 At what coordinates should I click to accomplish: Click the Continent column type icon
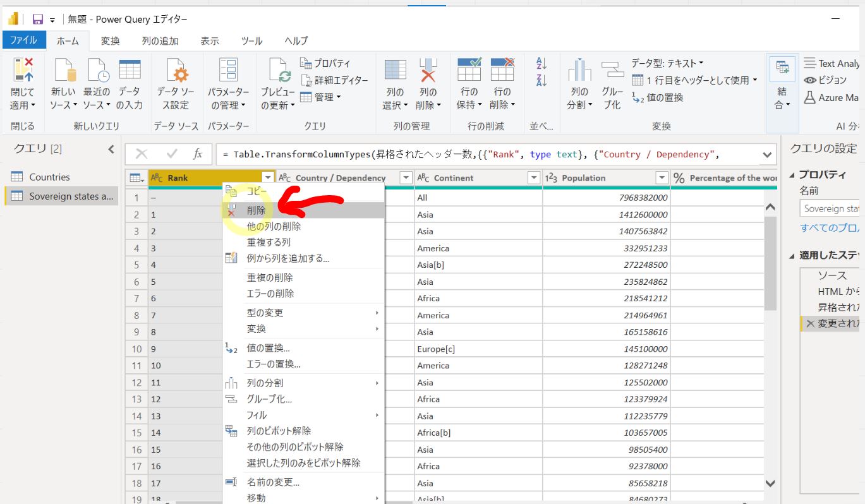point(423,178)
